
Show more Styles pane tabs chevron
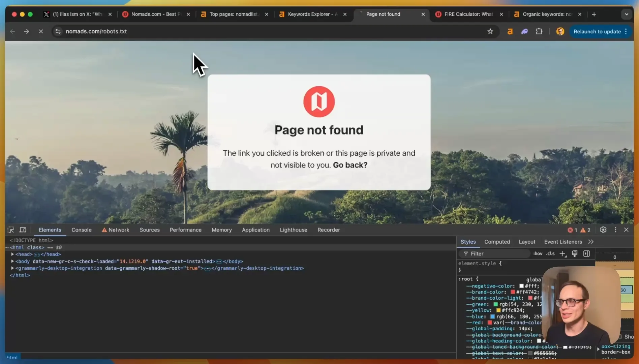[591, 242]
